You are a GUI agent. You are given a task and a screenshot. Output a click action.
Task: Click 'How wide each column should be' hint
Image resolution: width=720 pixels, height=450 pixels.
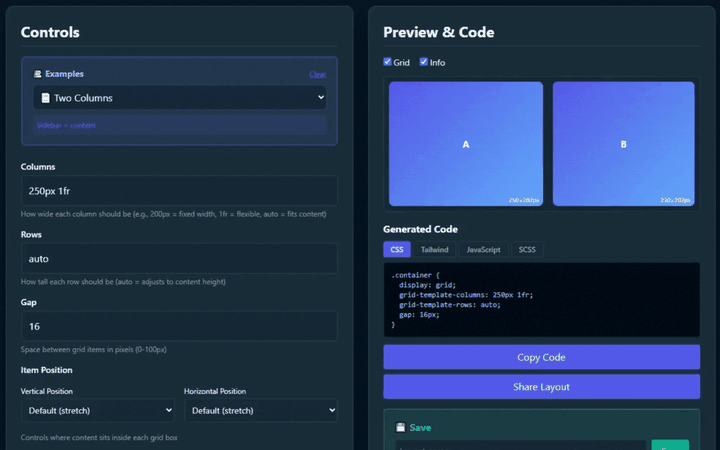pyautogui.click(x=174, y=214)
